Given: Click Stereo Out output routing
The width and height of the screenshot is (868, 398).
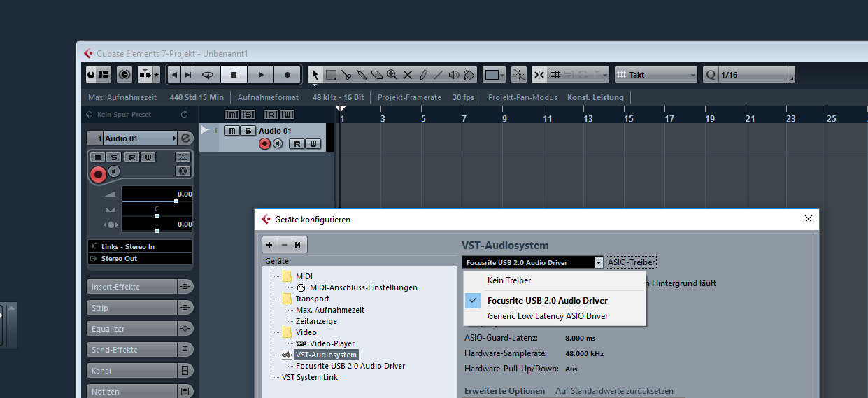Looking at the screenshot, I should coord(140,258).
